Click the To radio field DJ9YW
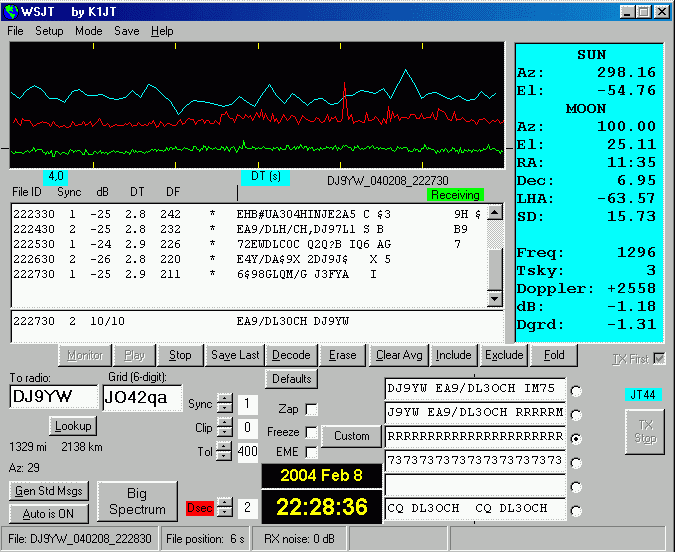Screen dimensions: 675x552 [x=54, y=397]
